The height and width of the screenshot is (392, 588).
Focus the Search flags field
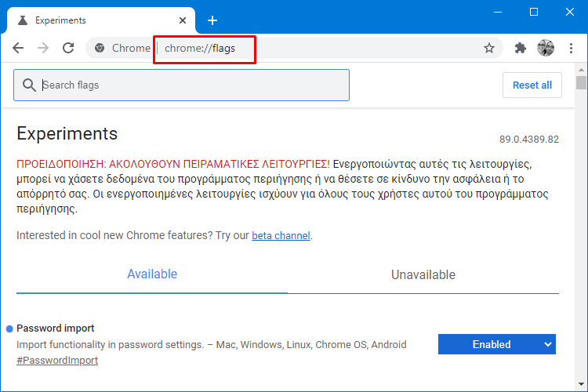point(182,85)
